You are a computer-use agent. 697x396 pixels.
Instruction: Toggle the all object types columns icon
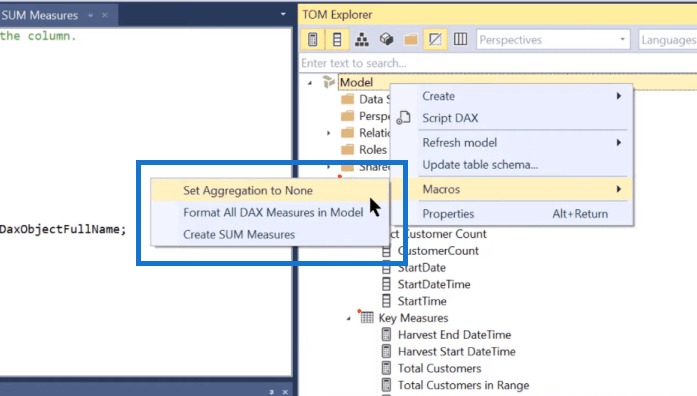[460, 40]
